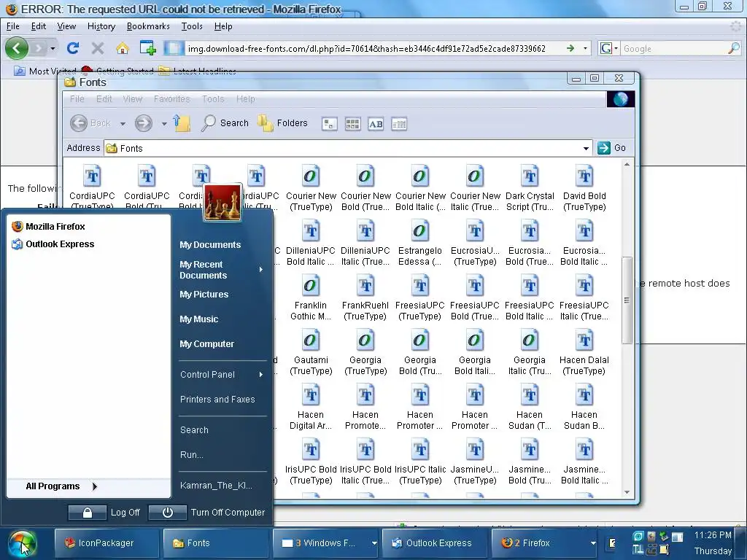
Task: Open Most Visited bookmarks in Firefox
Action: (46, 71)
